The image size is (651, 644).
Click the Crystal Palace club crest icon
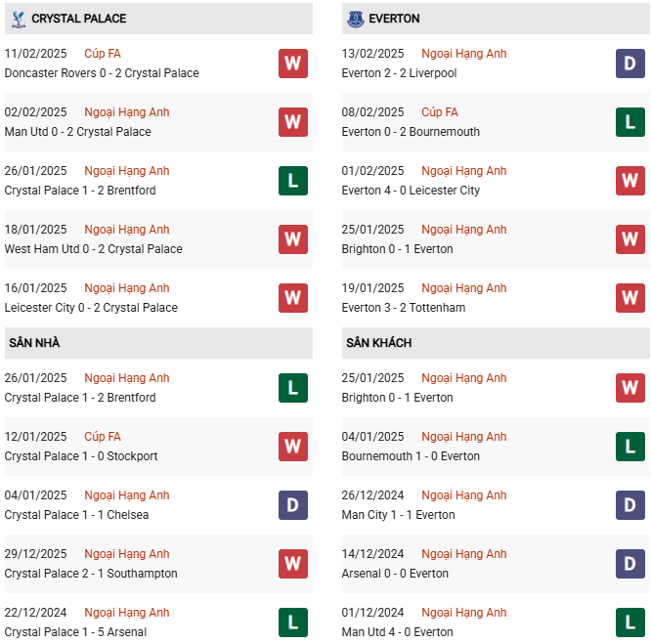(x=18, y=19)
